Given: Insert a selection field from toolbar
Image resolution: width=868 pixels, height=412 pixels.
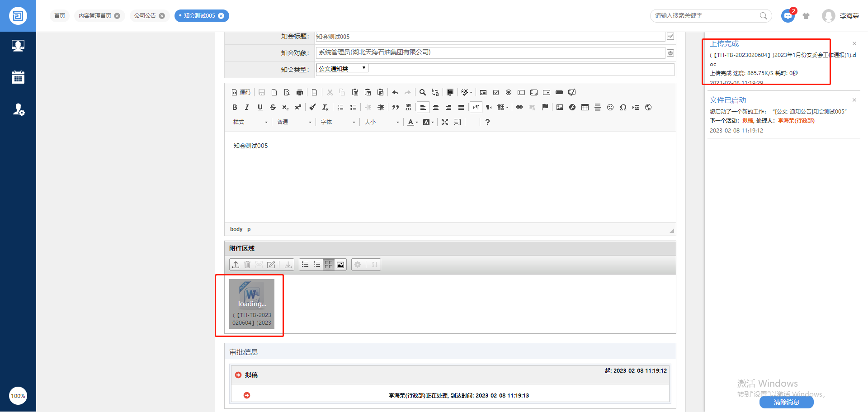Looking at the screenshot, I should coord(547,92).
